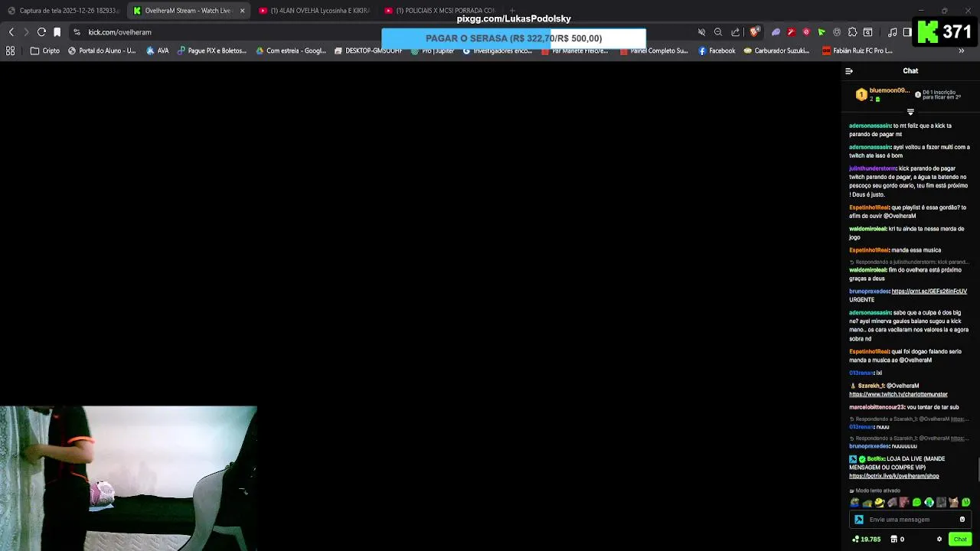Viewport: 980px width, 551px height.
Task: Close the OvelheraM Stream tab
Action: (x=242, y=11)
